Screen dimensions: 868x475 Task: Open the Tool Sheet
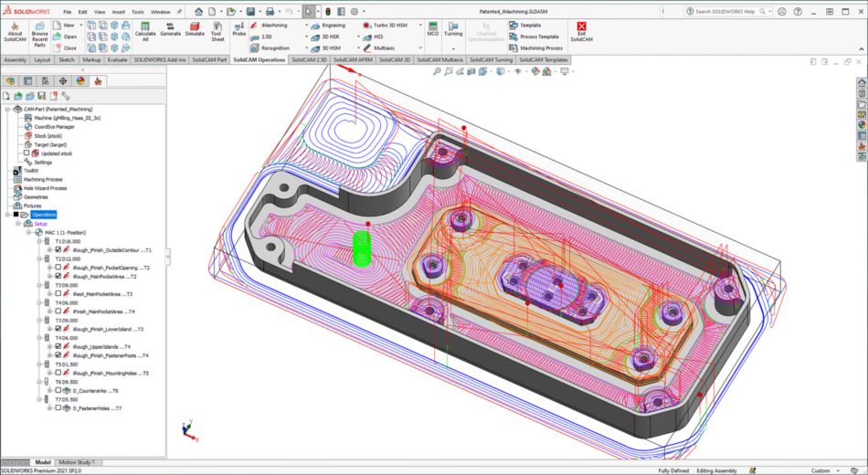click(x=217, y=32)
